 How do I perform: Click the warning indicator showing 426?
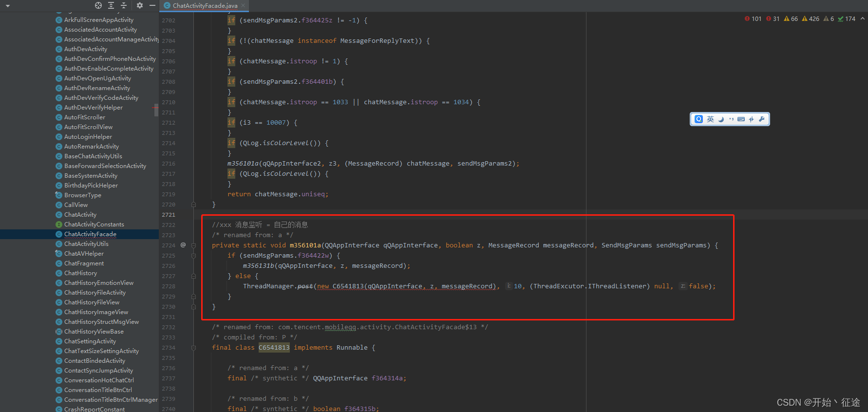point(811,19)
